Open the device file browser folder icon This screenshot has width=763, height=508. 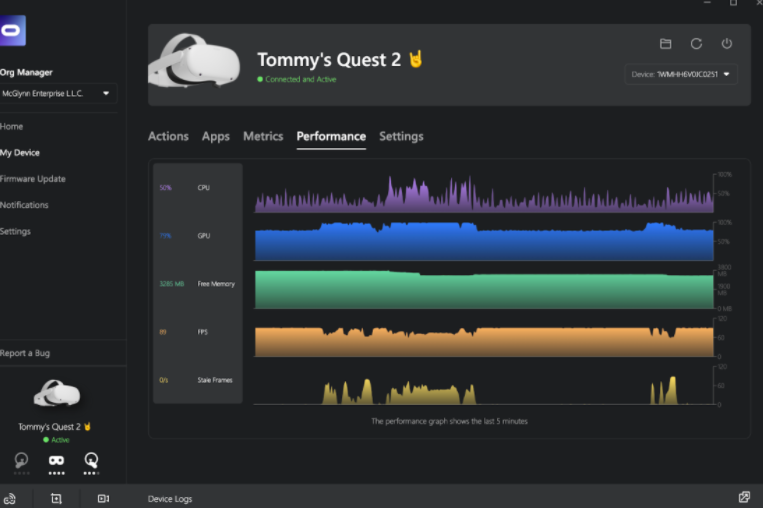[x=665, y=44]
